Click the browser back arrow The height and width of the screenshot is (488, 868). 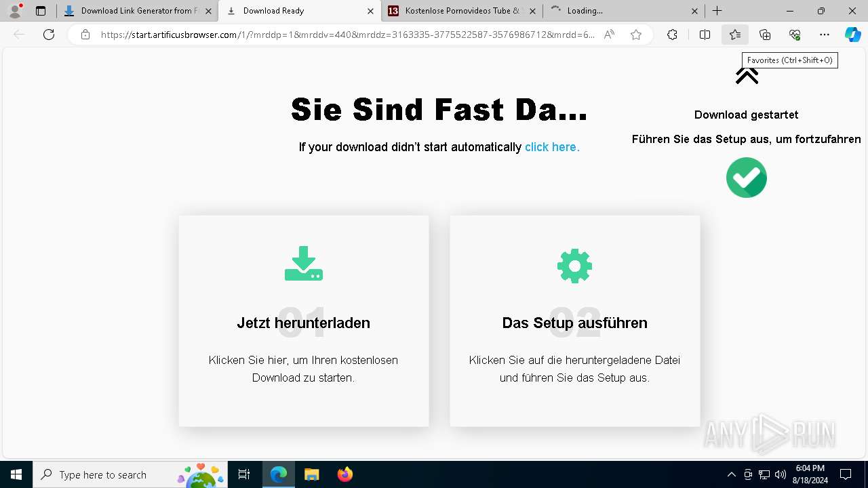(x=19, y=35)
